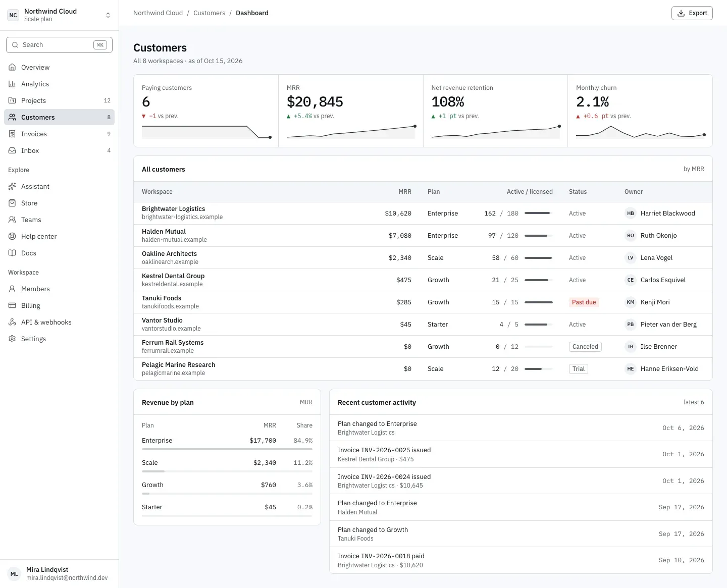This screenshot has height=588, width=727.
Task: Click the Invoice INV-2026-0025 issued activity
Action: click(521, 454)
